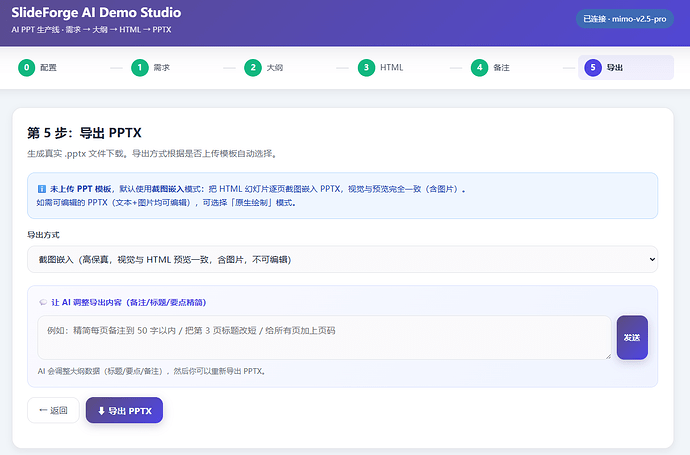This screenshot has width=690, height=455.
Task: Focus the AI adjustment text area
Action: (x=324, y=338)
